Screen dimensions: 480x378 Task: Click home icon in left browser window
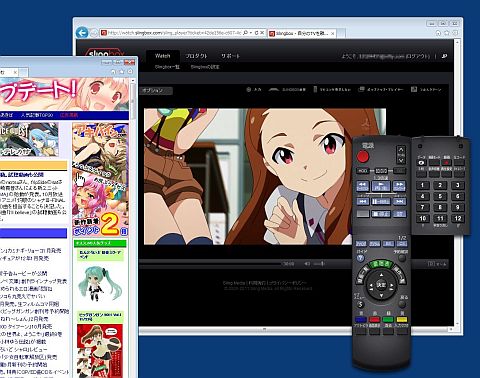pyautogui.click(x=113, y=72)
